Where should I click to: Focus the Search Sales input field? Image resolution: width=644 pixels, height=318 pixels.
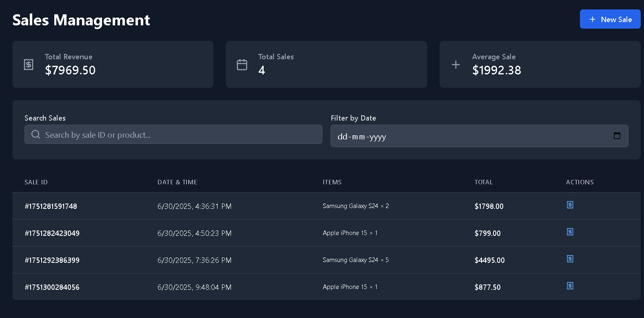click(x=180, y=134)
